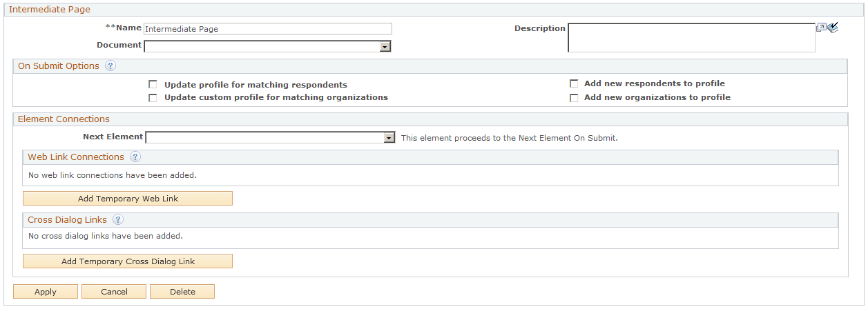Image resolution: width=868 pixels, height=309 pixels.
Task: Click Add Temporary Web Link button
Action: coord(128,199)
